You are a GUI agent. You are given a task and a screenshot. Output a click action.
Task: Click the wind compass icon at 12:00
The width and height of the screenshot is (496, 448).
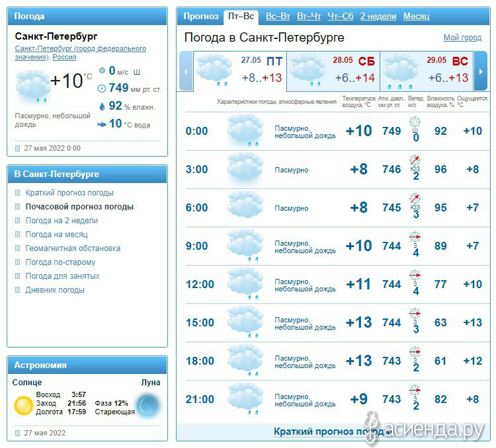coord(415,276)
